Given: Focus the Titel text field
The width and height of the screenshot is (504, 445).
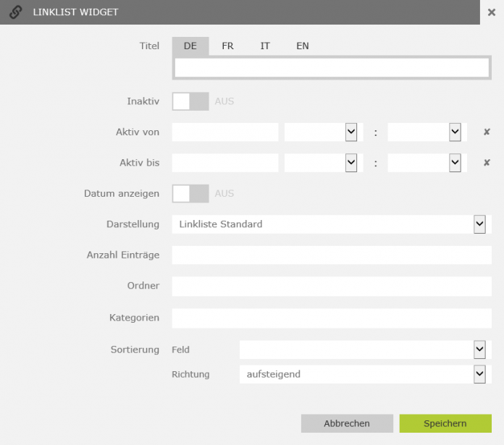Looking at the screenshot, I should pos(332,68).
